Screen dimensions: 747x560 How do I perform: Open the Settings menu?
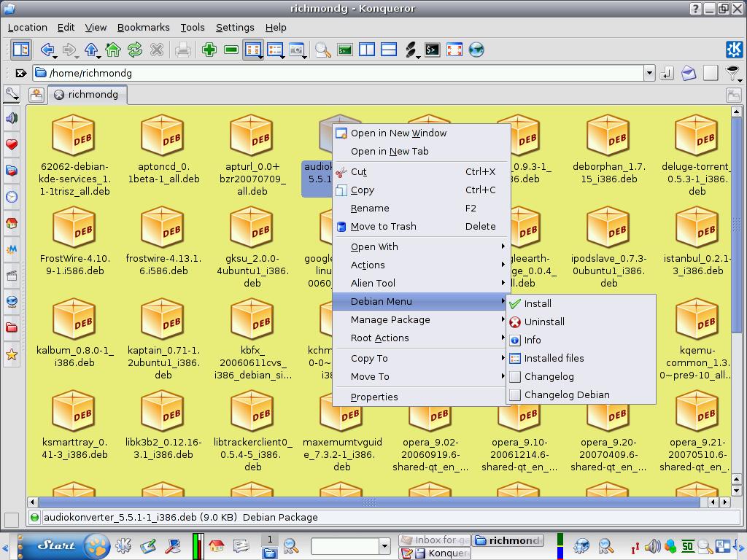pyautogui.click(x=235, y=27)
